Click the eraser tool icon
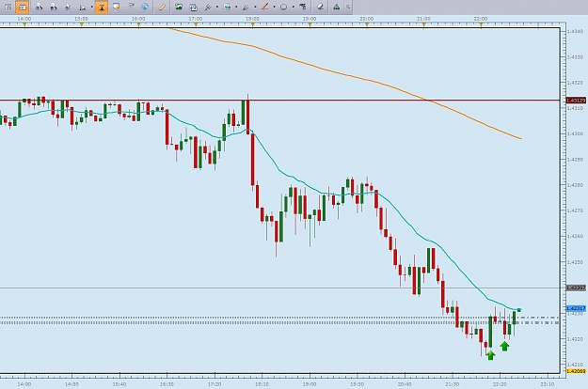The height and width of the screenshot is (389, 588). click(320, 7)
